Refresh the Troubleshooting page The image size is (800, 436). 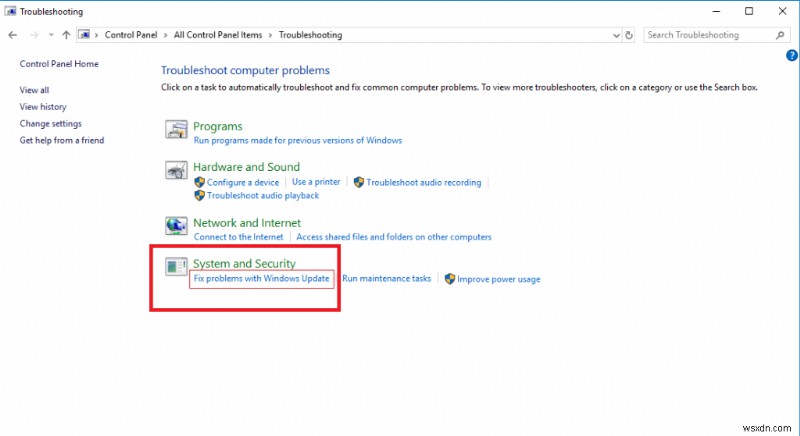click(x=629, y=35)
